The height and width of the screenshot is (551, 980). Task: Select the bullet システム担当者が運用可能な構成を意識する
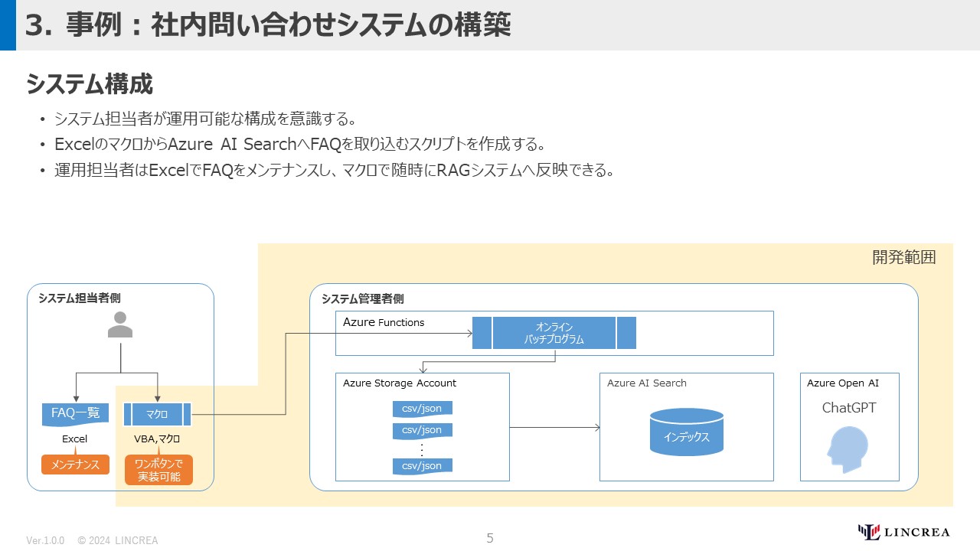(206, 119)
